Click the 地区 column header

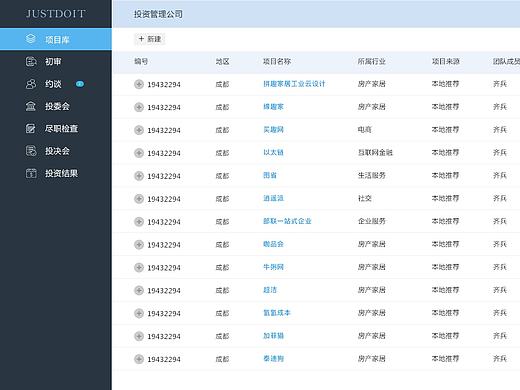pyautogui.click(x=222, y=61)
